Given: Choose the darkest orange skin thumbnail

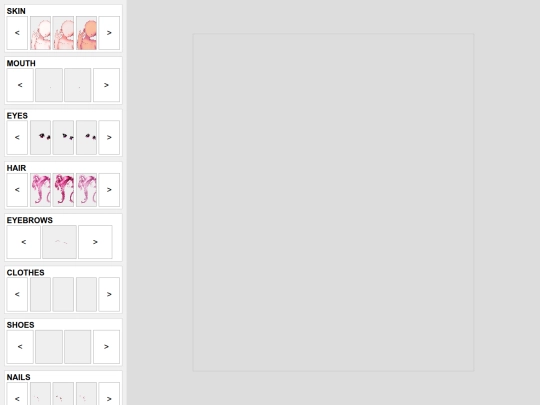Looking at the screenshot, I should 86,33.
